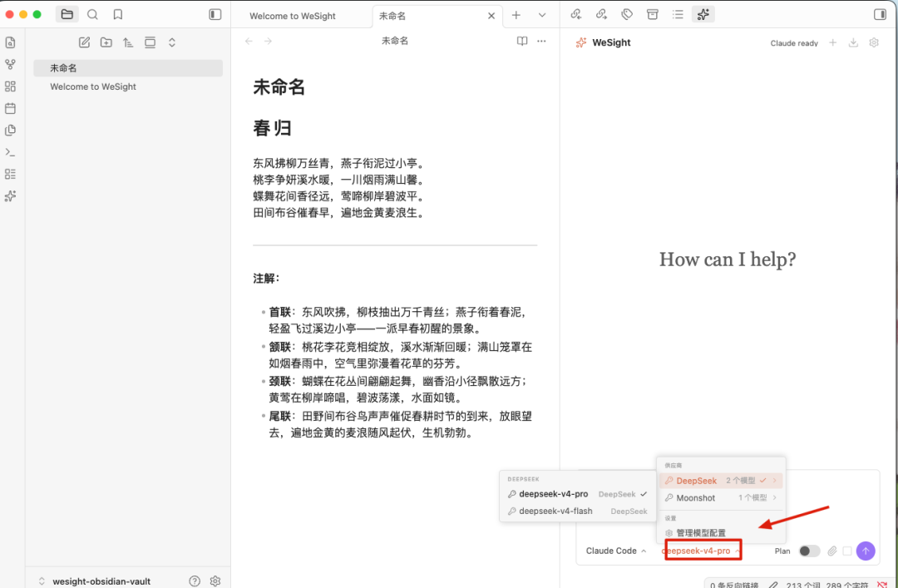This screenshot has height=588, width=898.
Task: Open graph view from ribbon
Action: click(x=10, y=64)
